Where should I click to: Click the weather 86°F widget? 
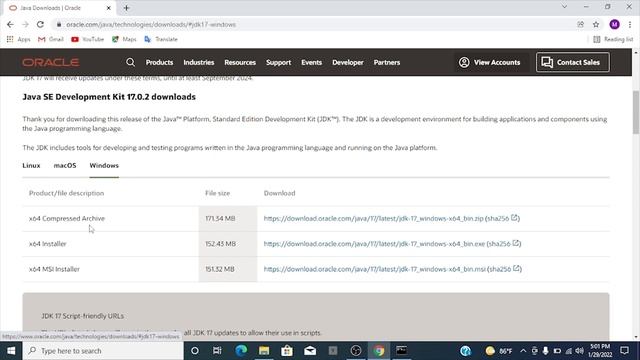point(499,351)
